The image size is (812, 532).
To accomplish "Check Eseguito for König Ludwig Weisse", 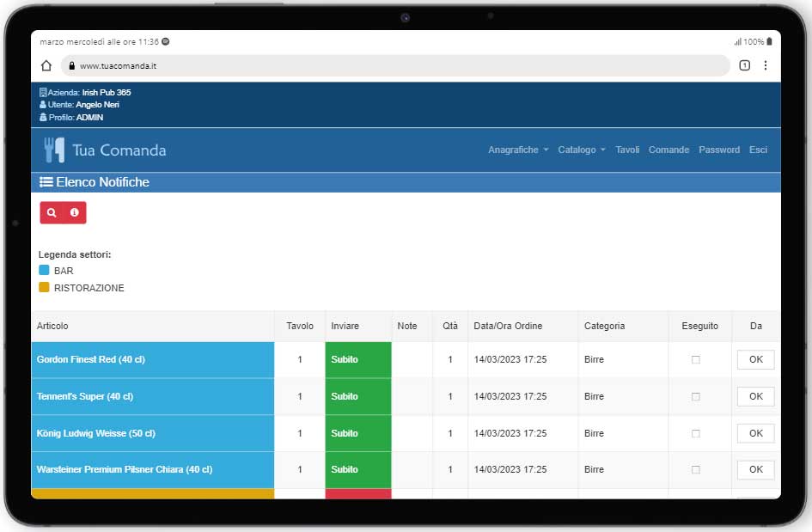I will (x=695, y=433).
